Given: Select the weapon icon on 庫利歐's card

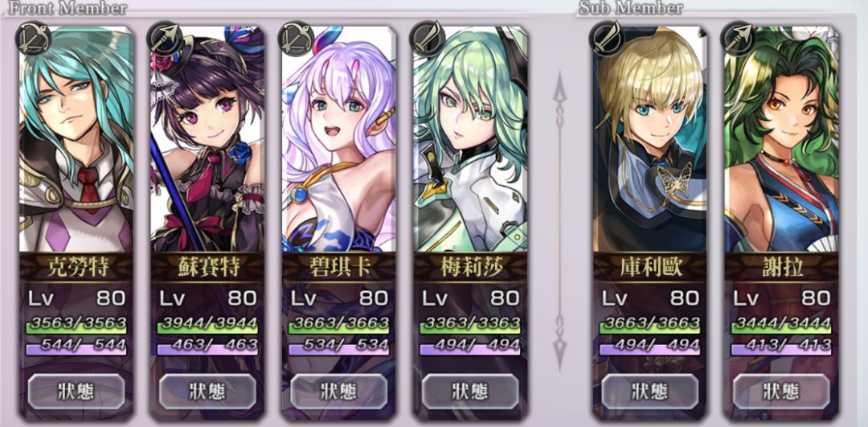Looking at the screenshot, I should [x=607, y=38].
